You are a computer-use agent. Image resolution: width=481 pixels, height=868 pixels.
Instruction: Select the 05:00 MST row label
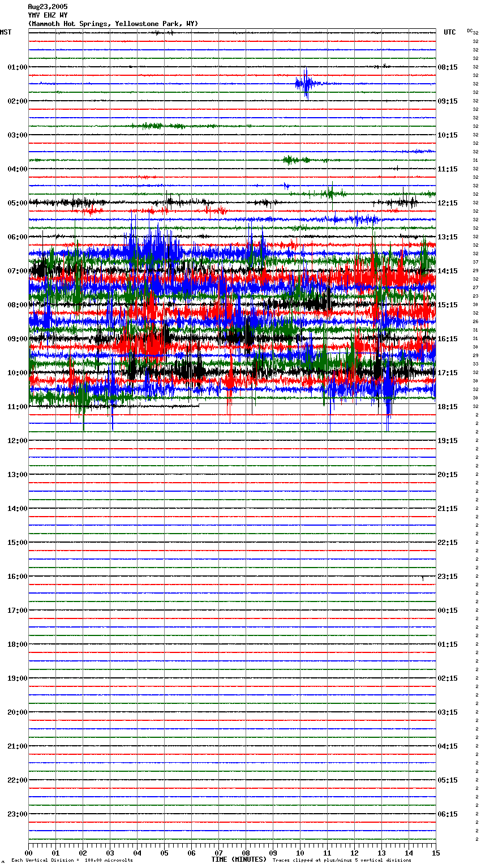[18, 203]
